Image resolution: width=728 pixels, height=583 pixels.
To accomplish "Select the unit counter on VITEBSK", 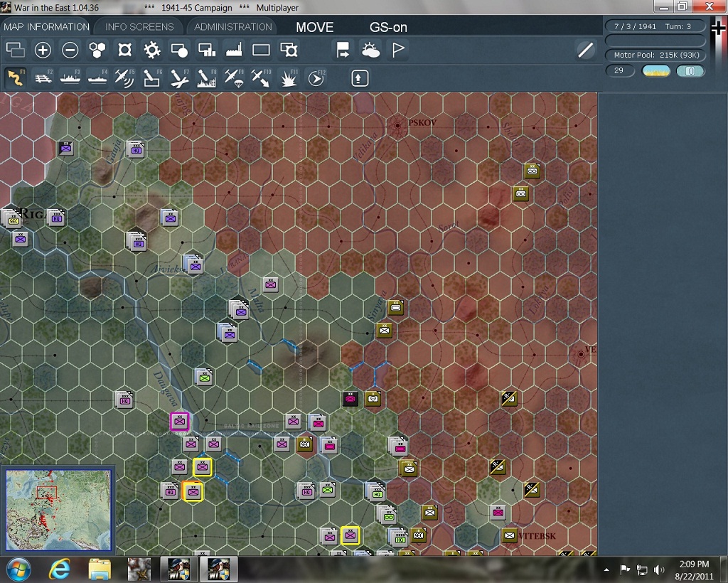I will 509,535.
